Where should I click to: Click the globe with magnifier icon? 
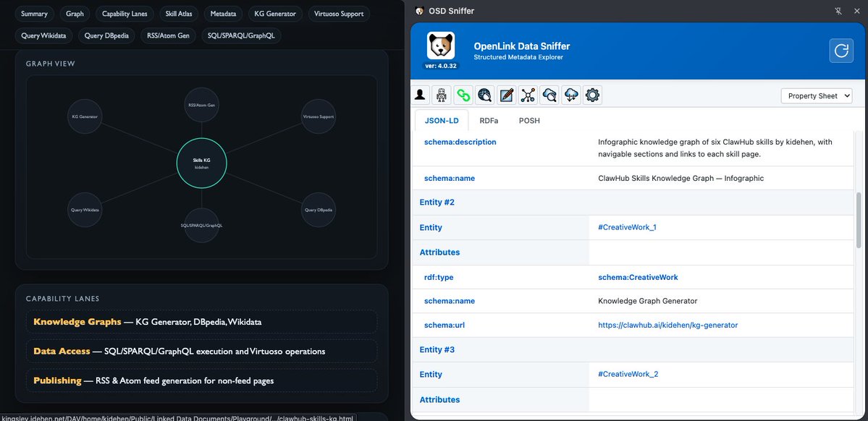pos(484,95)
